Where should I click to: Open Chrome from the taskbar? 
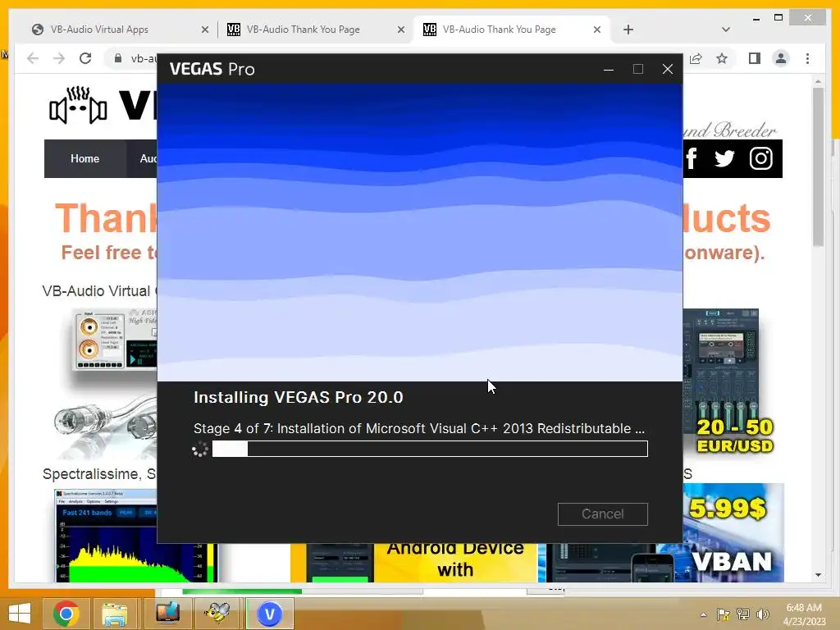(x=66, y=614)
